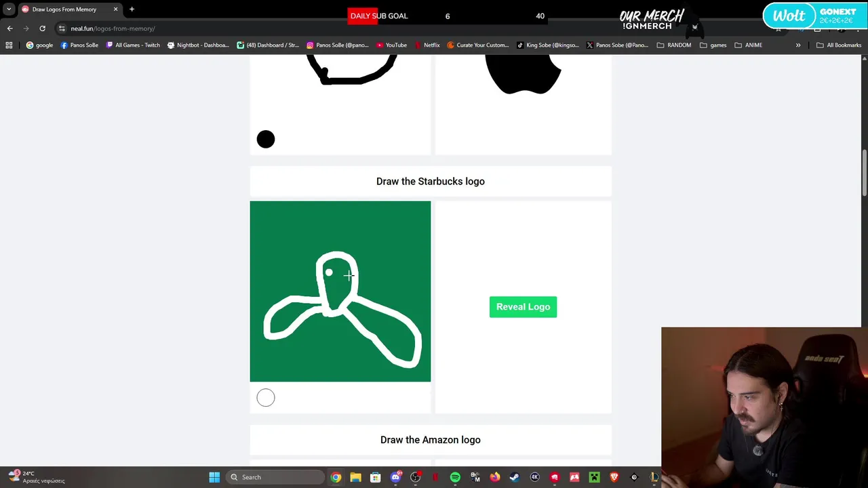Expand the RANDOM bookmarks folder

coord(673,45)
